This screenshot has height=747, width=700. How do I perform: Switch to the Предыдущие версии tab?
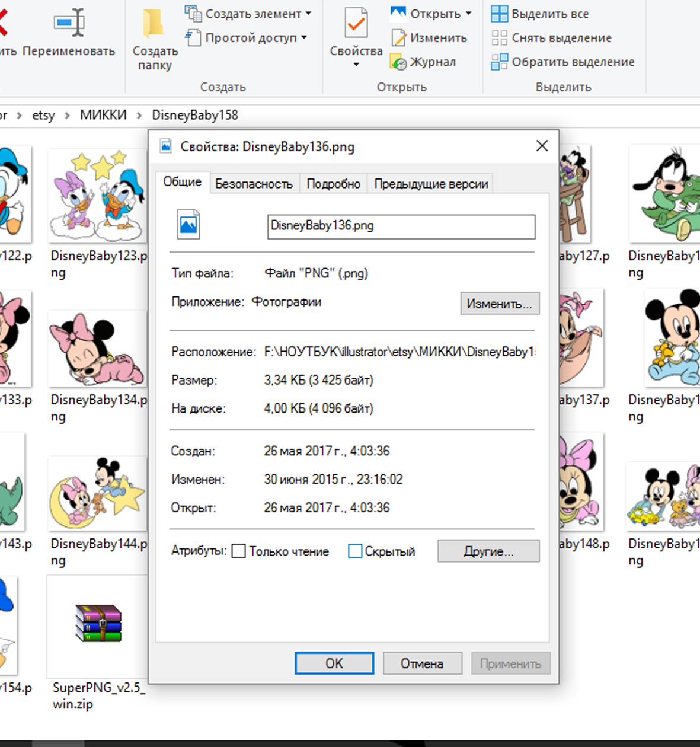431,184
